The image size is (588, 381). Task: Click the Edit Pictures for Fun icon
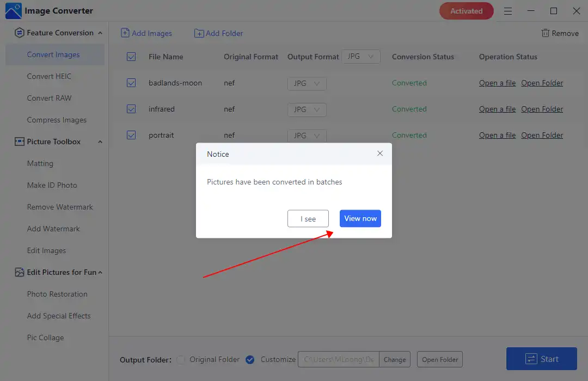point(20,272)
